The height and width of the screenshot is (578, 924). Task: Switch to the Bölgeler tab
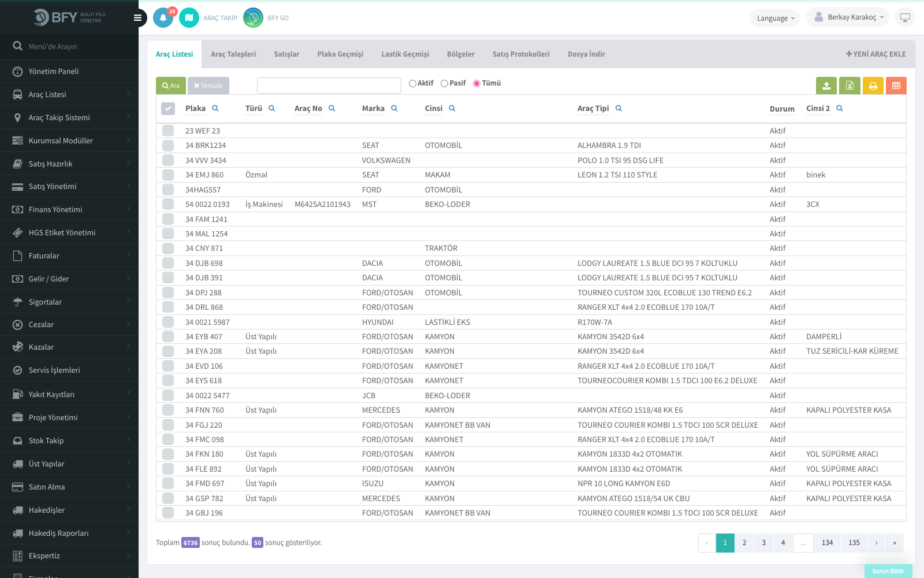[x=461, y=54]
